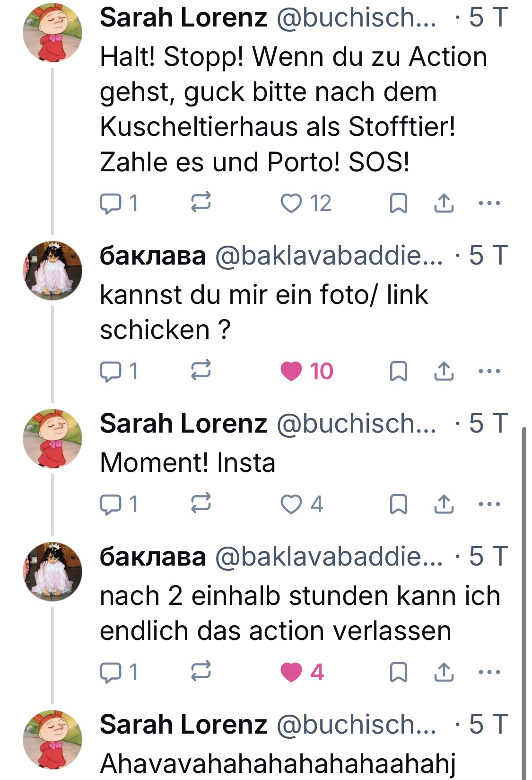Unlike the 'foto/ link schicken' tweet
This screenshot has height=780, width=532.
(x=291, y=371)
